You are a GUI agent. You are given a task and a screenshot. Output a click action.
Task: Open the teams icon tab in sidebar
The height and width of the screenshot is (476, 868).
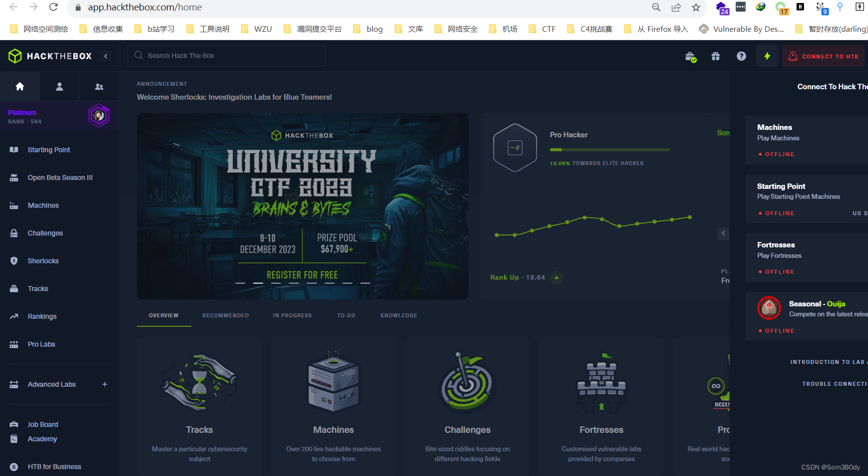coord(99,87)
